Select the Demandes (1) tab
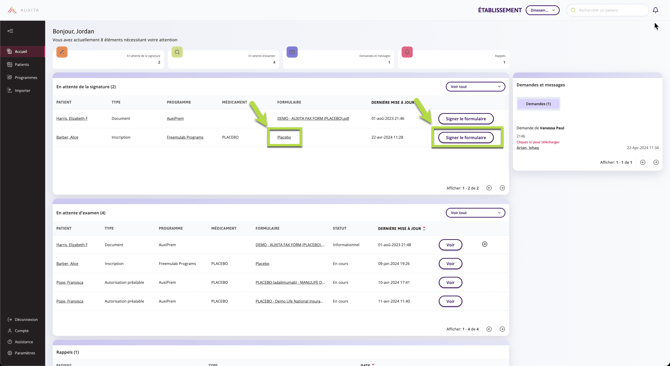The width and height of the screenshot is (670, 366). tap(538, 104)
